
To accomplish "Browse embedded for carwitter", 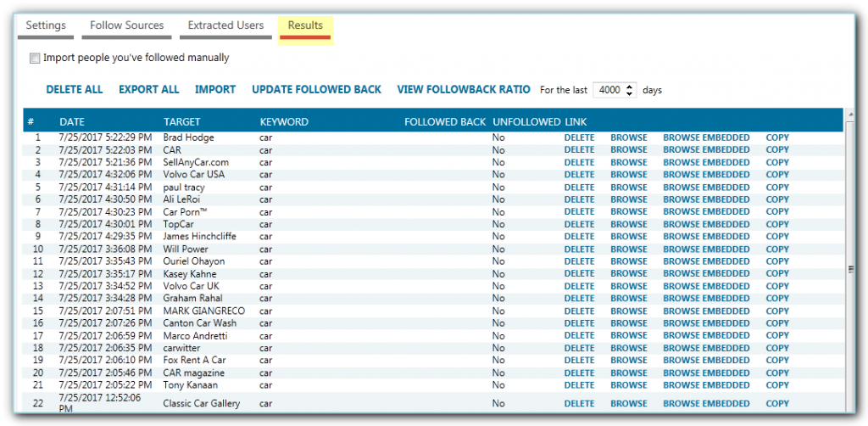I will (x=706, y=349).
